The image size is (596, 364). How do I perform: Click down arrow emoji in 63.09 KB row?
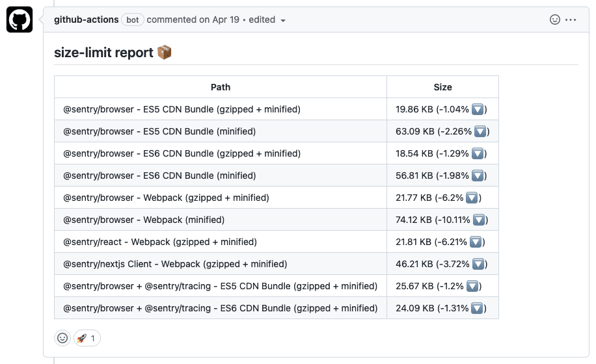pyautogui.click(x=480, y=131)
